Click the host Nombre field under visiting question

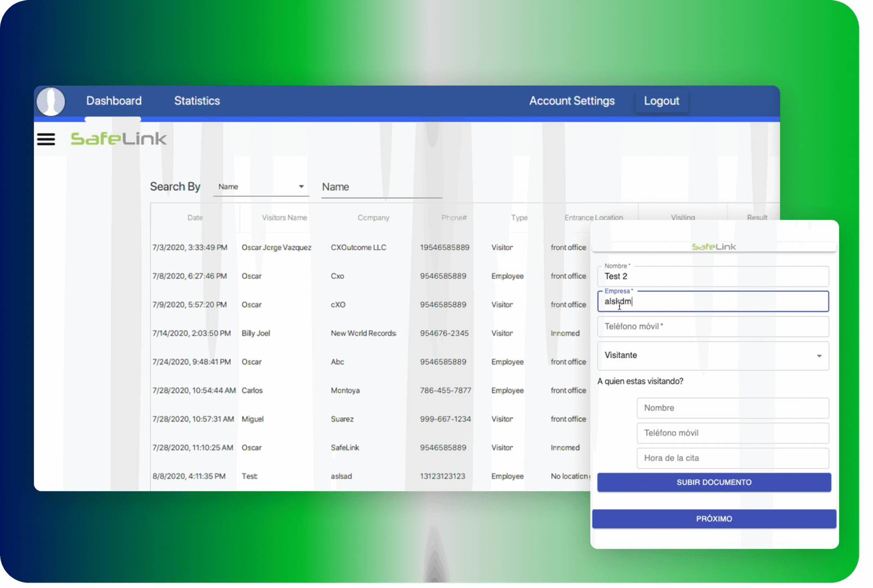(732, 408)
